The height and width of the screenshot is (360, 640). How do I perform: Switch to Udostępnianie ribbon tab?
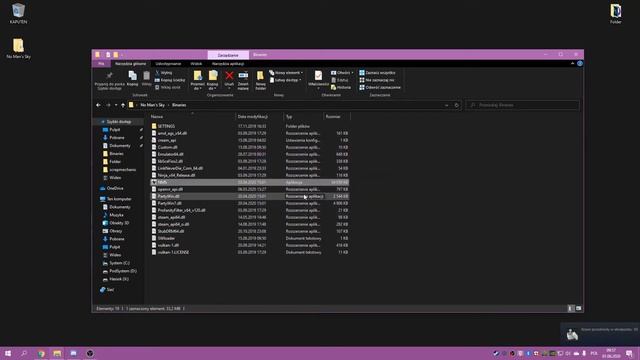point(168,64)
